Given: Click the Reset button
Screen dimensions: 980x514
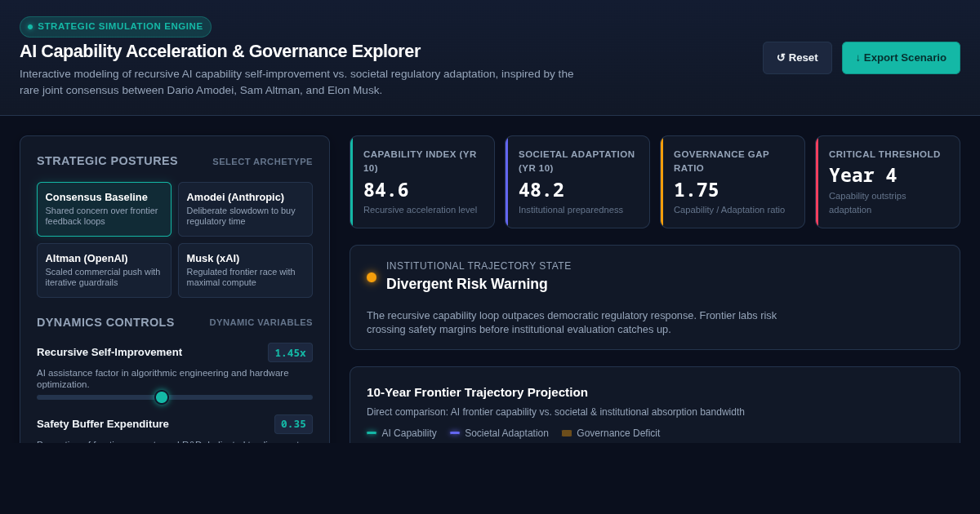Looking at the screenshot, I should coord(797,58).
